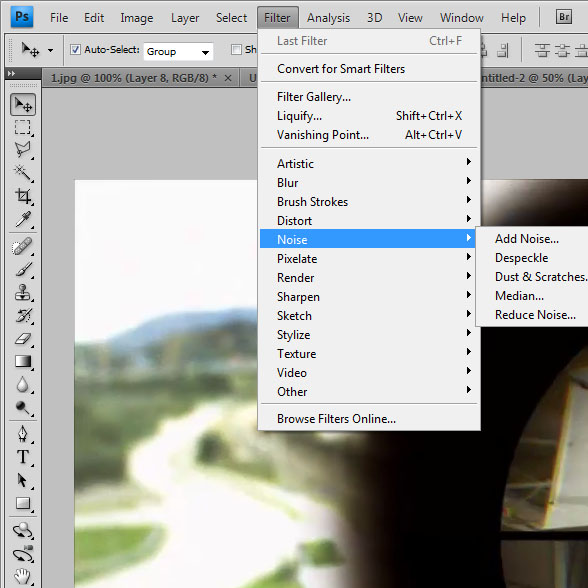Choose the Eyedropper tool

click(22, 219)
